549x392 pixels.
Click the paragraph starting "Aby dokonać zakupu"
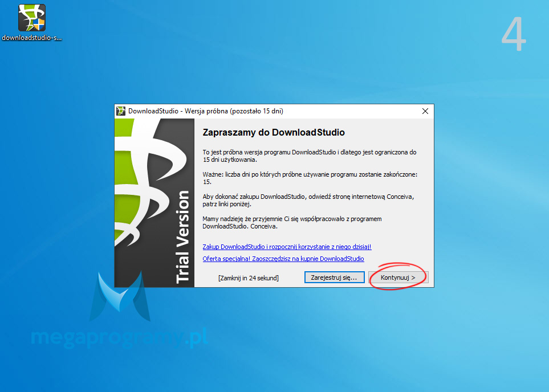pyautogui.click(x=308, y=200)
